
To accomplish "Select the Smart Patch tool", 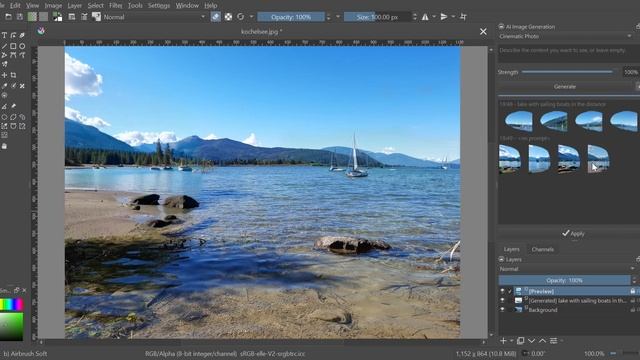I will click(22, 86).
